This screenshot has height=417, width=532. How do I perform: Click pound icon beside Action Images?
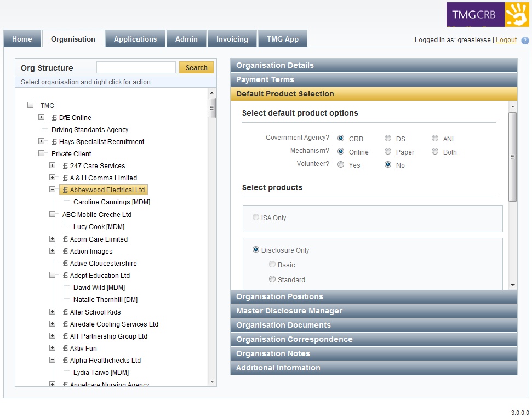tap(65, 252)
